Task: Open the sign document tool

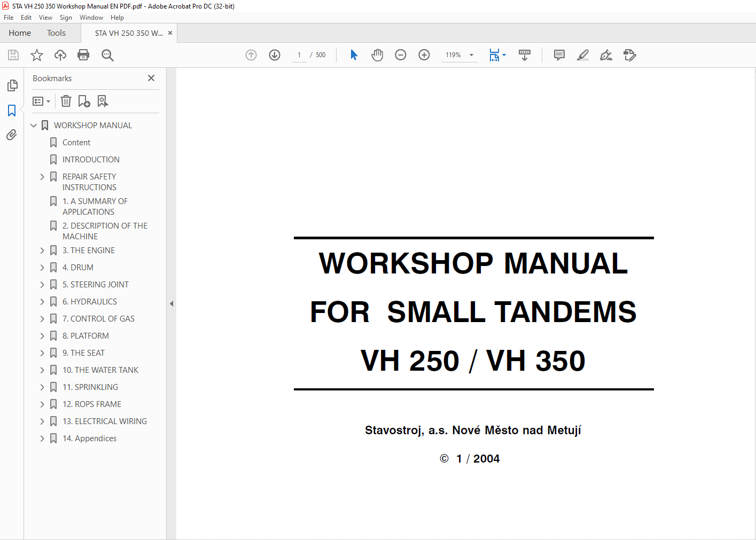Action: [606, 55]
